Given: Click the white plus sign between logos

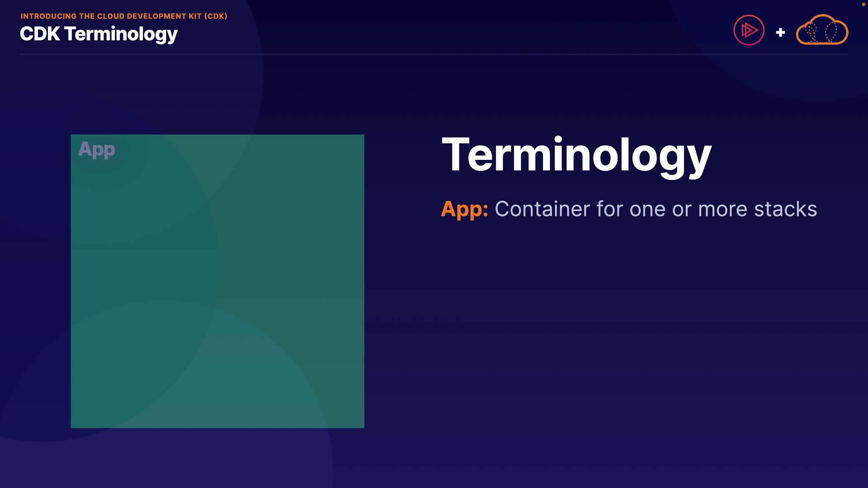Looking at the screenshot, I should [x=780, y=33].
